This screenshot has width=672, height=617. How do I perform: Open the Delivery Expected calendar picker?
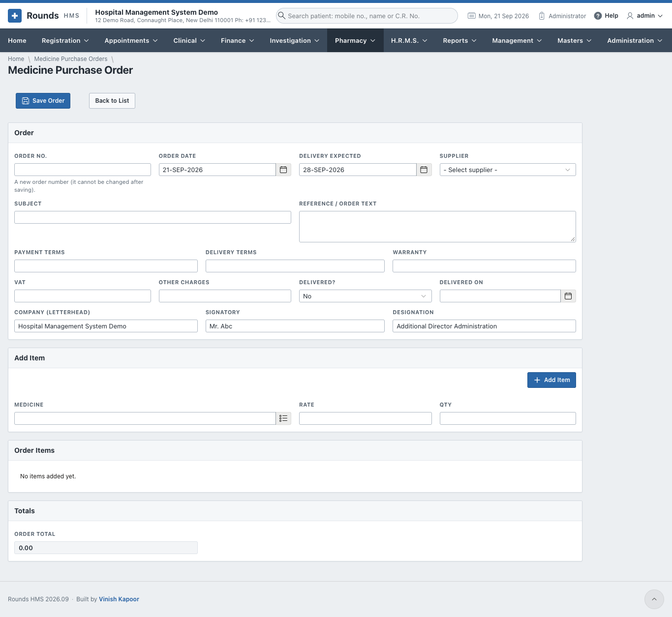[424, 170]
